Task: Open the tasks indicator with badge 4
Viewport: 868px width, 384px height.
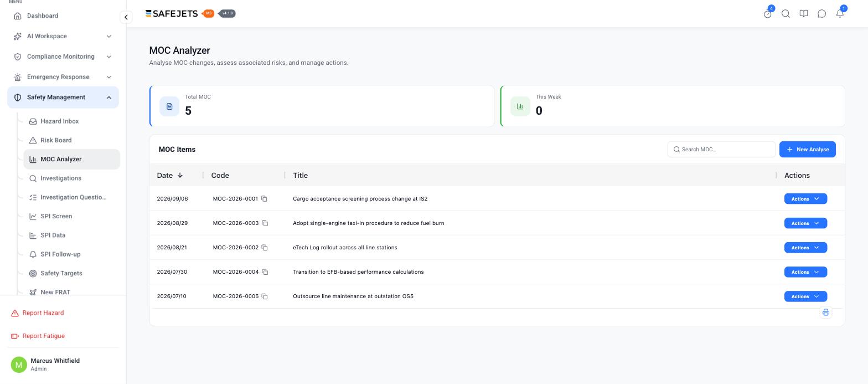Action: pyautogui.click(x=768, y=14)
